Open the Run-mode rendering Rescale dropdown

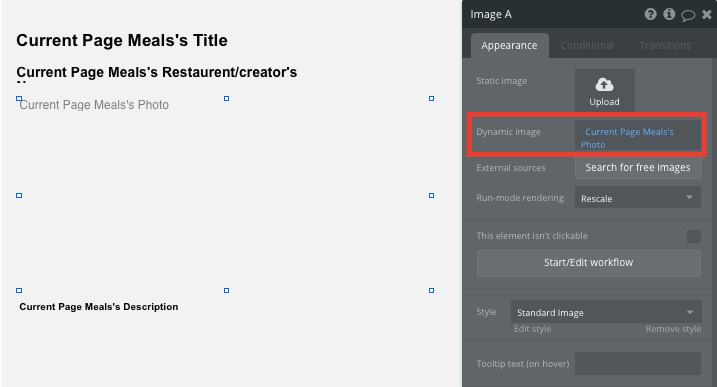coord(637,198)
